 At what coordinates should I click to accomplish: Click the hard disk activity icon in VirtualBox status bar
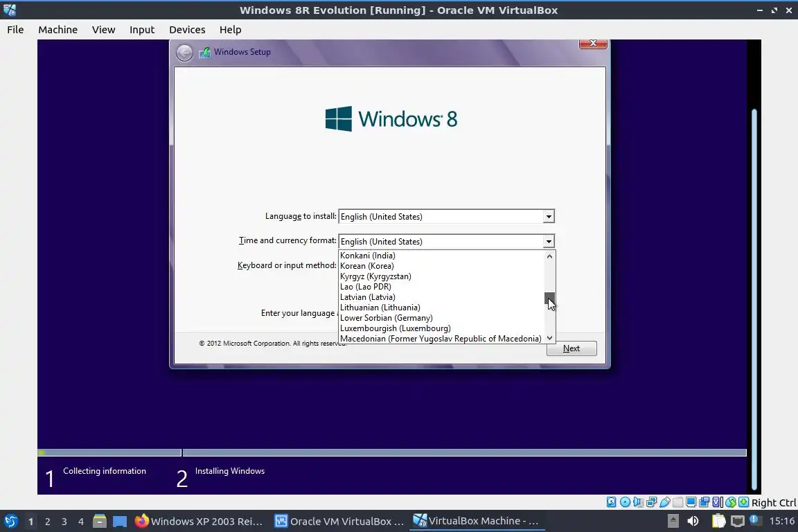(611, 502)
